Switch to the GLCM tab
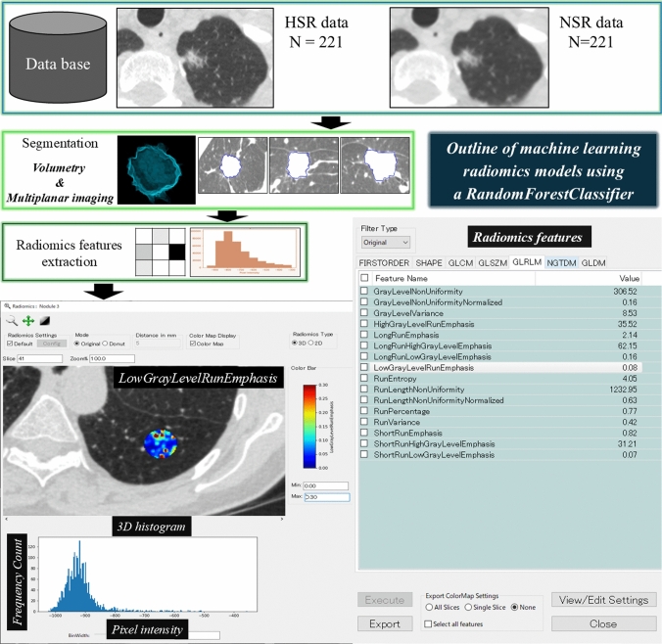Screen dimensions: 662x644 coord(460,263)
